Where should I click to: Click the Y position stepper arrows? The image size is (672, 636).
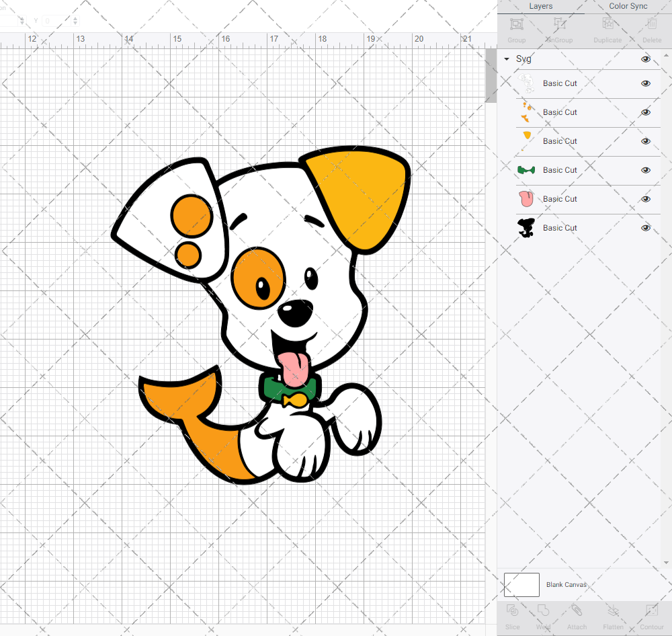[75, 21]
